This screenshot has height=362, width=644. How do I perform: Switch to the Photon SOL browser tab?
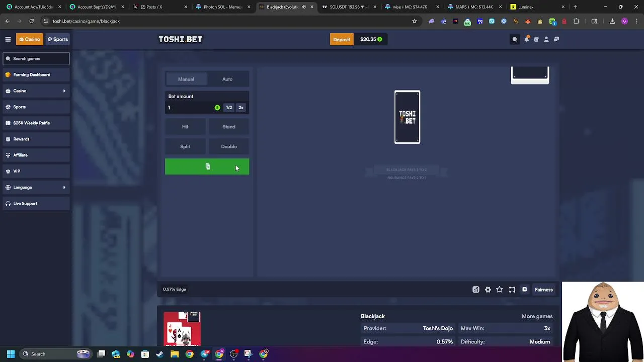[x=221, y=7]
